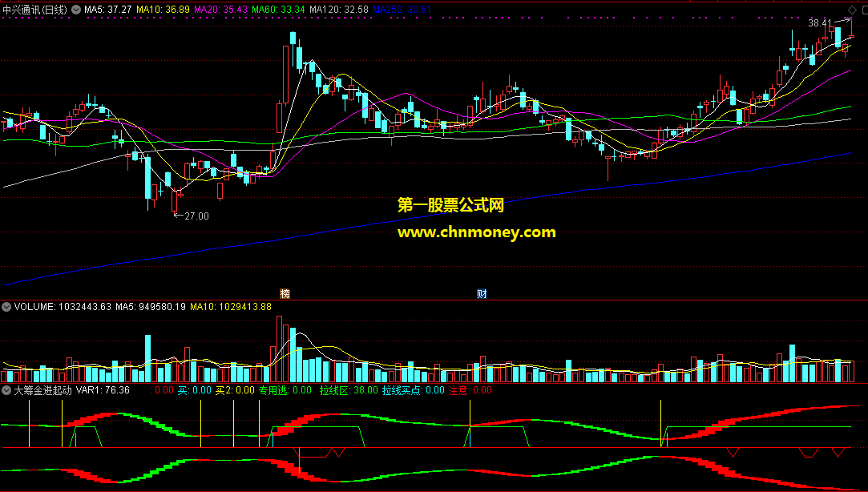This screenshot has width=868, height=492.
Task: Click the VAR1: 76.36 value
Action: [x=103, y=390]
